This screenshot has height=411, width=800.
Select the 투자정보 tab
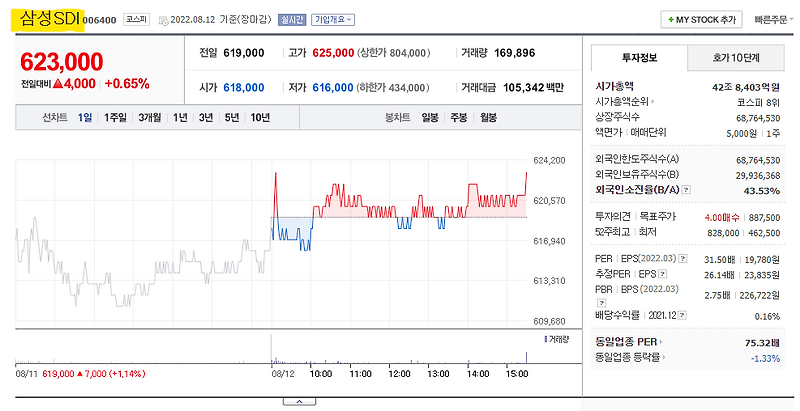(x=639, y=58)
